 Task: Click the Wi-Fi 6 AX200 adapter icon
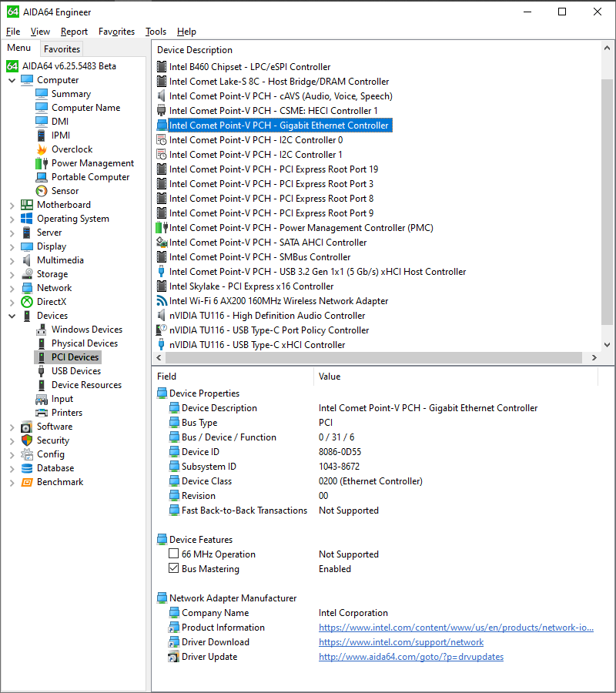(162, 301)
